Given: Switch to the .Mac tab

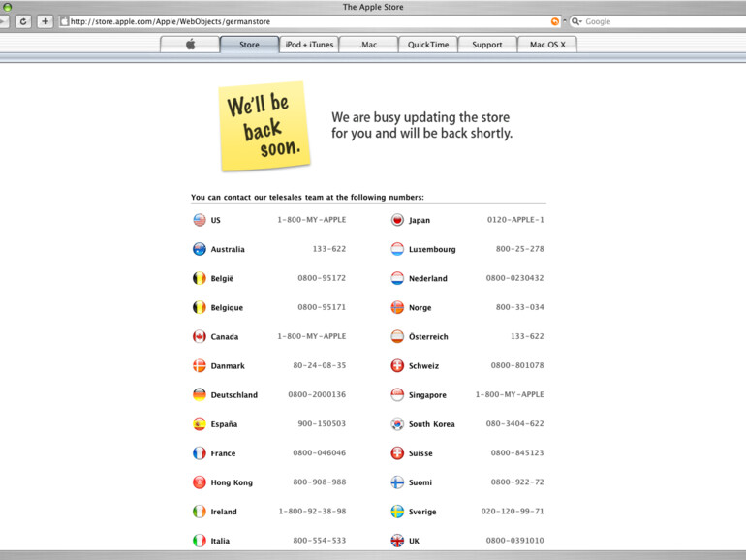Looking at the screenshot, I should [x=368, y=45].
